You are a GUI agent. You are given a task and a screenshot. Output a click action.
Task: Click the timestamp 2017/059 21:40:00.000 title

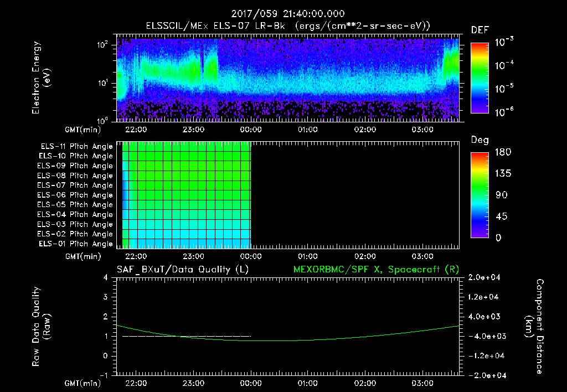click(288, 14)
